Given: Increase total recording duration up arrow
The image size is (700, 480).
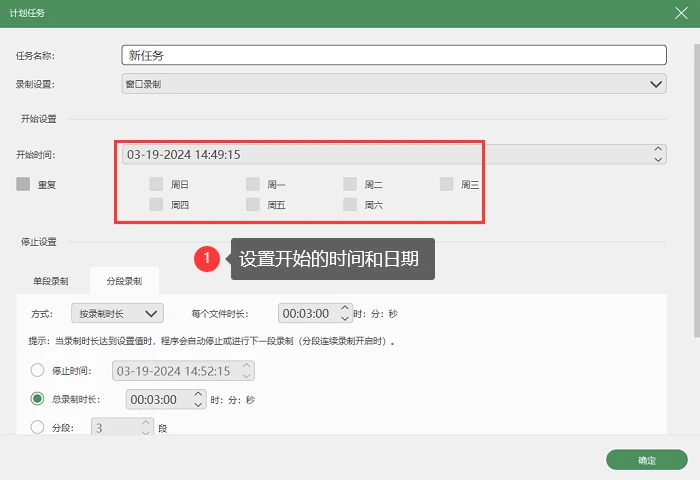Looking at the screenshot, I should point(198,394).
